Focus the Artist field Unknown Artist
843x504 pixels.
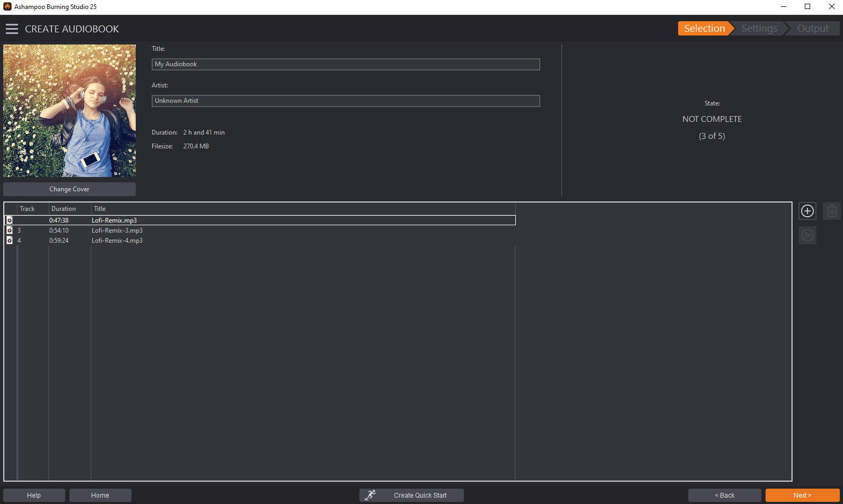(x=346, y=101)
